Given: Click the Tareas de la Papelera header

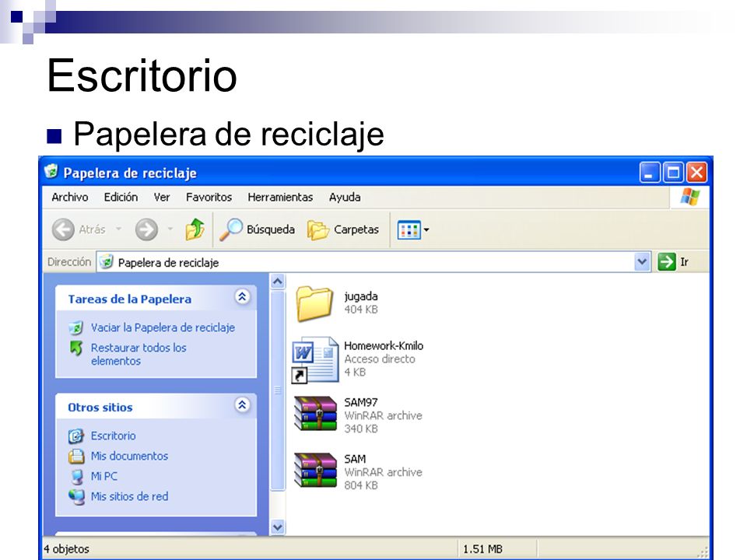Looking at the screenshot, I should pos(130,299).
